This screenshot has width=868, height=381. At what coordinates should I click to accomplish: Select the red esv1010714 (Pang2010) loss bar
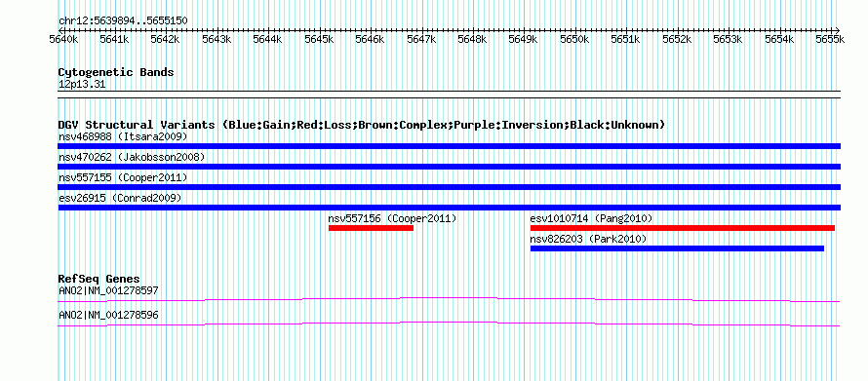coord(683,228)
